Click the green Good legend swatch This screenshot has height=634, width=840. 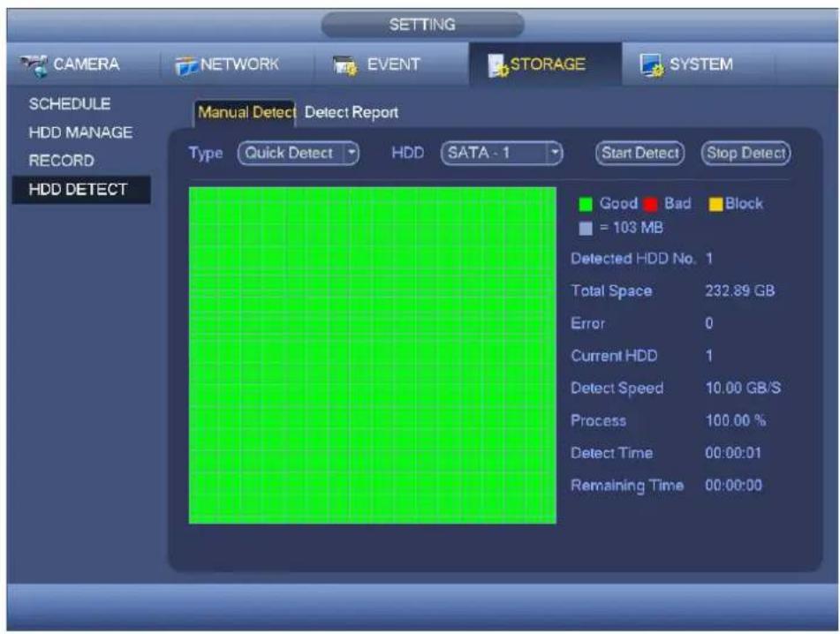point(586,204)
